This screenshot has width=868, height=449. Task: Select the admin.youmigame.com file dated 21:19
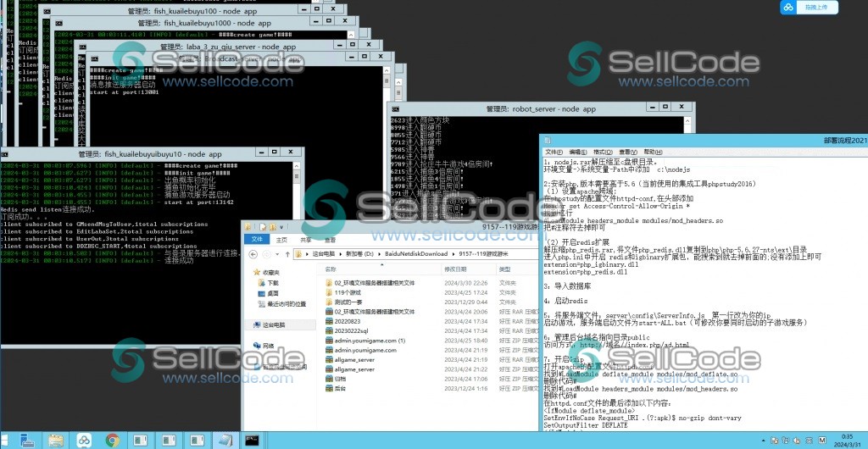click(365, 350)
